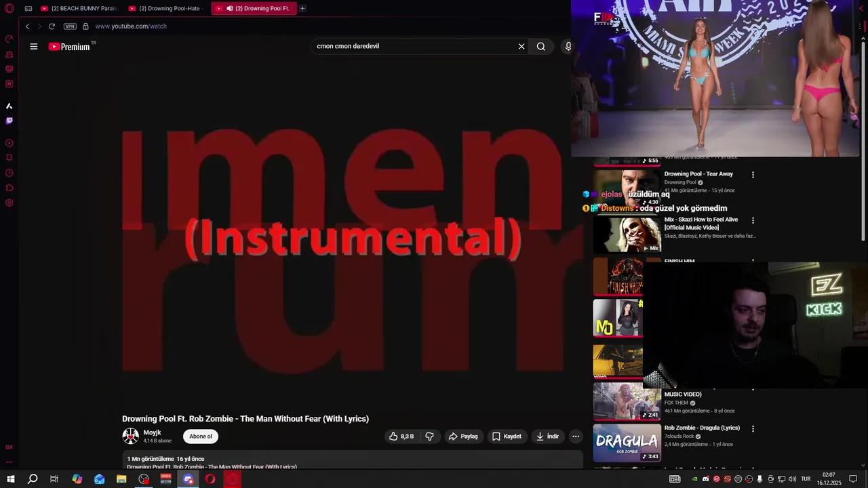Open the Drowning Pool - Tear Away title

tap(698, 174)
